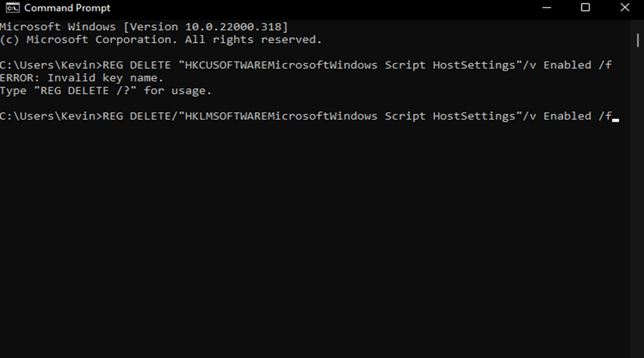Click the empty black terminal area
This screenshot has height=358, width=644.
[315, 238]
